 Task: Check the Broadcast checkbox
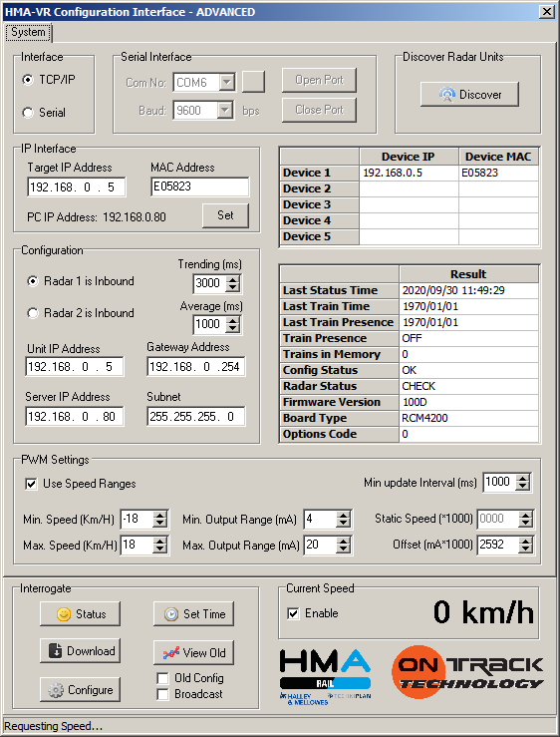[162, 694]
